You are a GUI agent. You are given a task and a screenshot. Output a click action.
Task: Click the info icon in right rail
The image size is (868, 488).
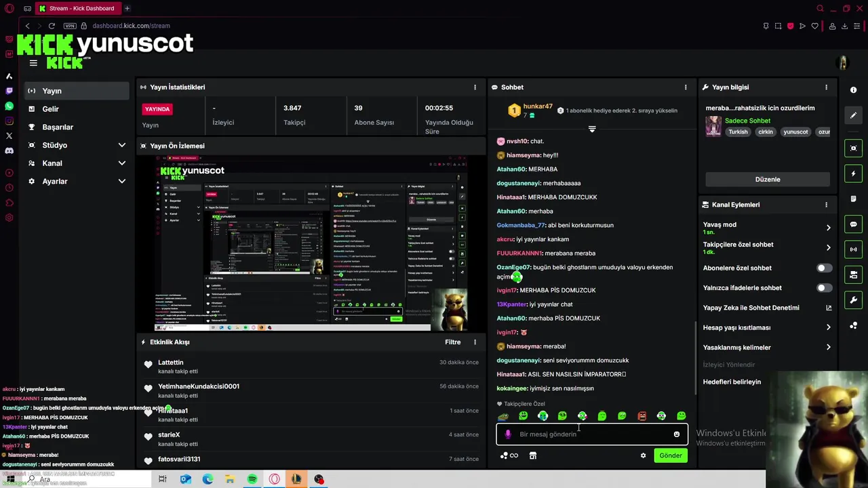853,90
